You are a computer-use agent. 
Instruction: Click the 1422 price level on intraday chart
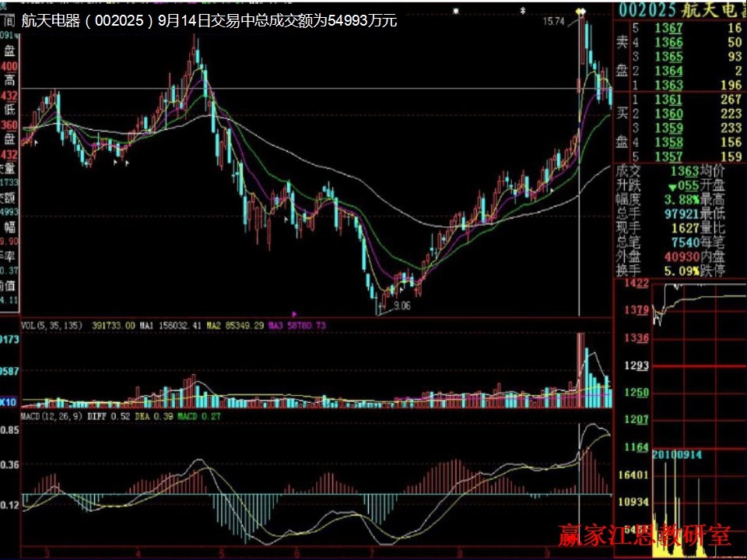(x=631, y=283)
